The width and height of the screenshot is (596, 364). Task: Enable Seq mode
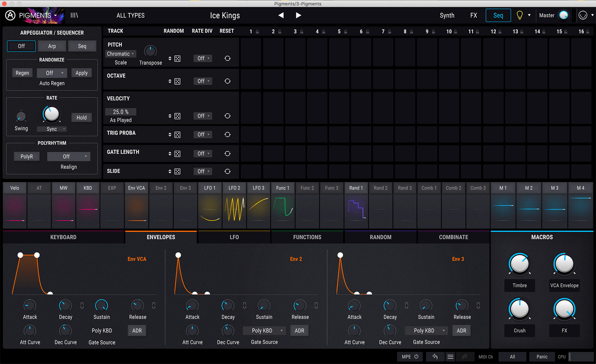pyautogui.click(x=82, y=46)
